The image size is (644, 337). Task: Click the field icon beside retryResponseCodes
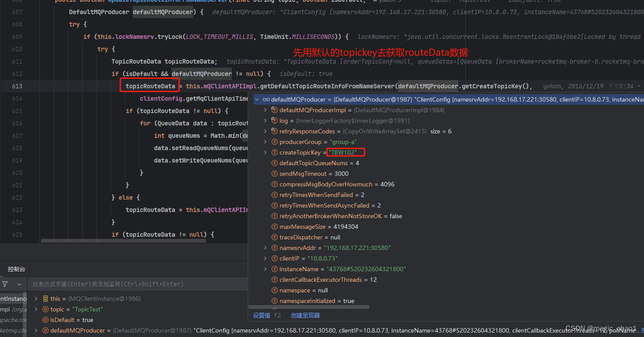pyautogui.click(x=274, y=131)
